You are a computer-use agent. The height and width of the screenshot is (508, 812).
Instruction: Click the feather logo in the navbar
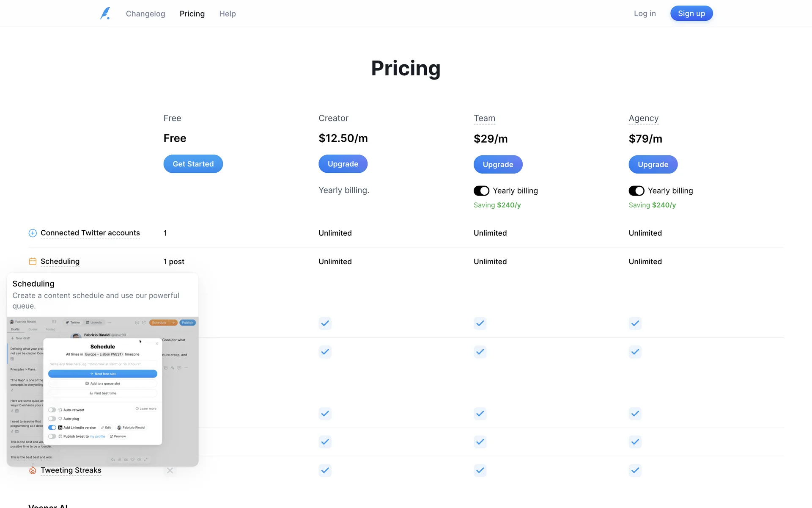tap(105, 14)
